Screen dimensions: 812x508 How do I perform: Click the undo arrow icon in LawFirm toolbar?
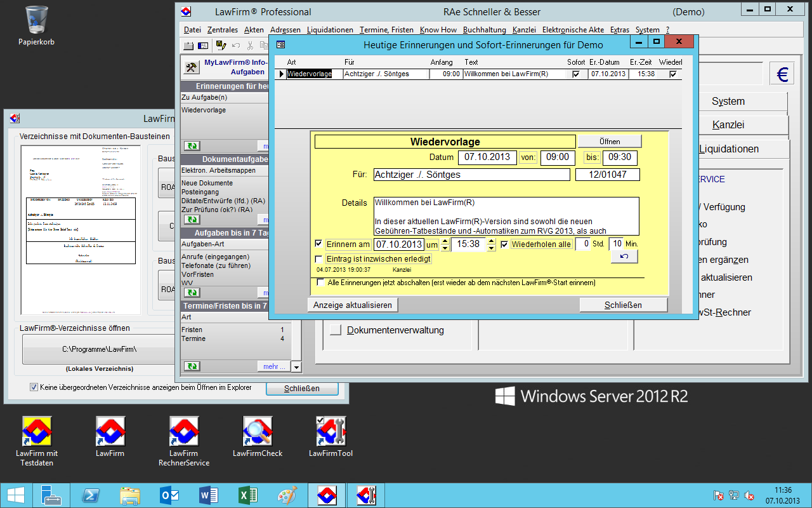coord(236,46)
